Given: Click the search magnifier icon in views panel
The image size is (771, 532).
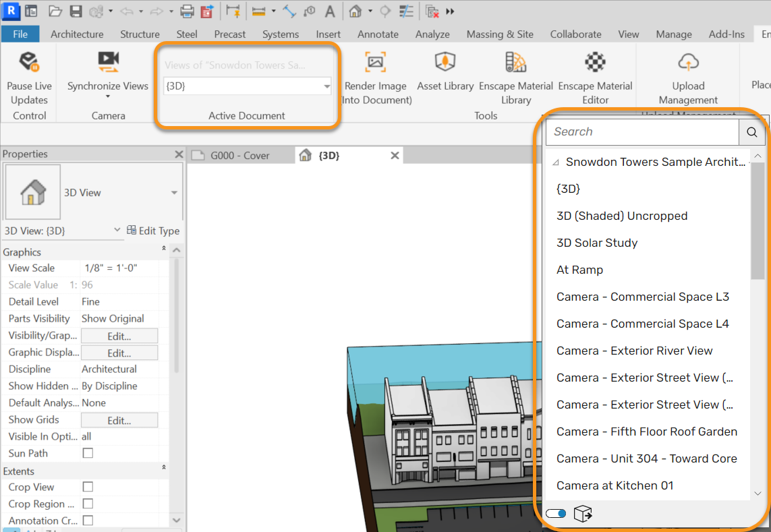Looking at the screenshot, I should [752, 131].
